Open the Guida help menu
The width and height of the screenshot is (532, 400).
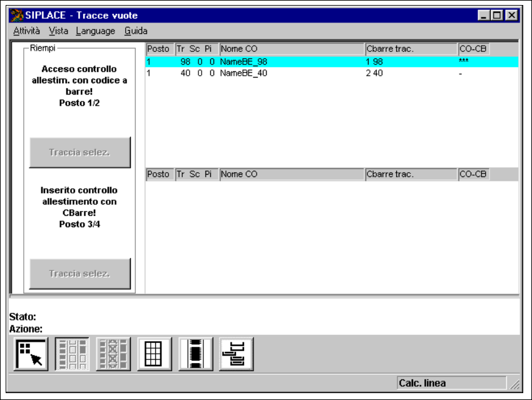136,31
